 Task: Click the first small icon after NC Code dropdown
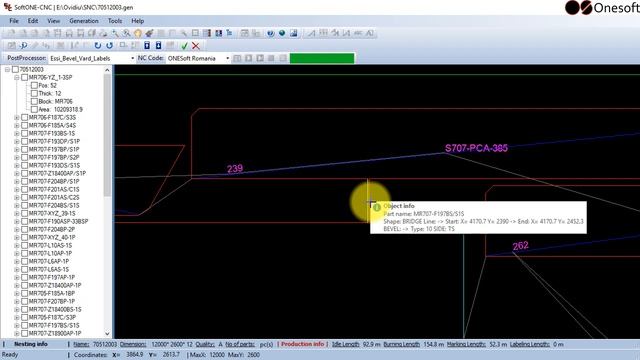point(237,58)
